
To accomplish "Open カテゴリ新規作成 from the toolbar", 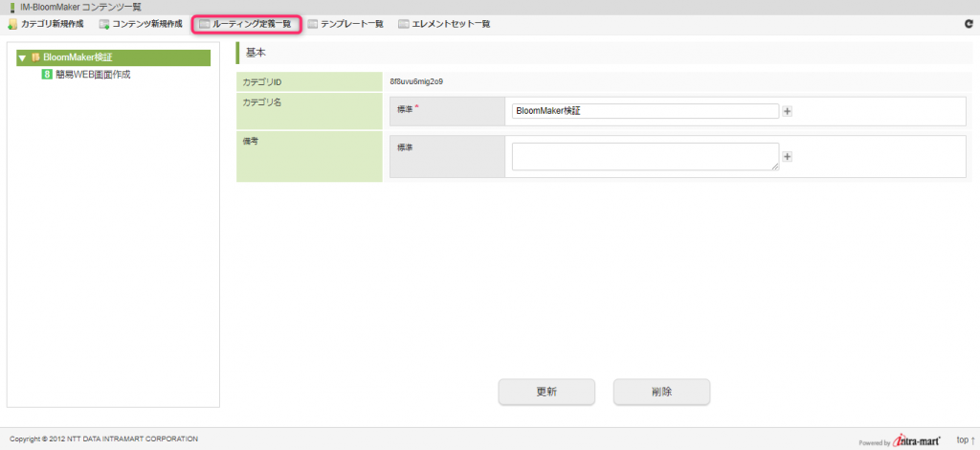I will (46, 24).
